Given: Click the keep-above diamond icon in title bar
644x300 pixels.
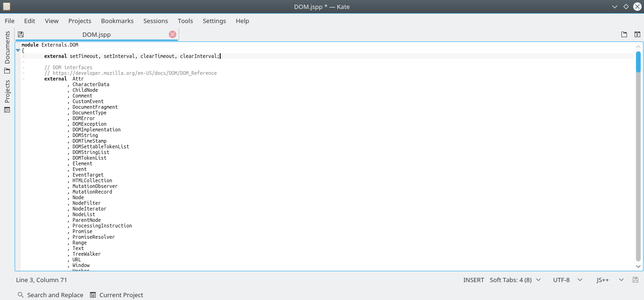Looking at the screenshot, I should pyautogui.click(x=626, y=7).
